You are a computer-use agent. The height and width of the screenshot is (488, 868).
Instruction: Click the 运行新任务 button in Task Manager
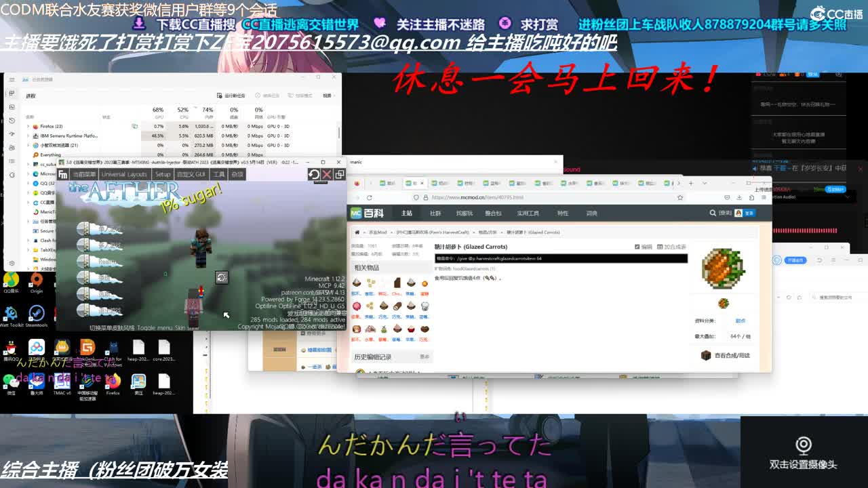(231, 96)
